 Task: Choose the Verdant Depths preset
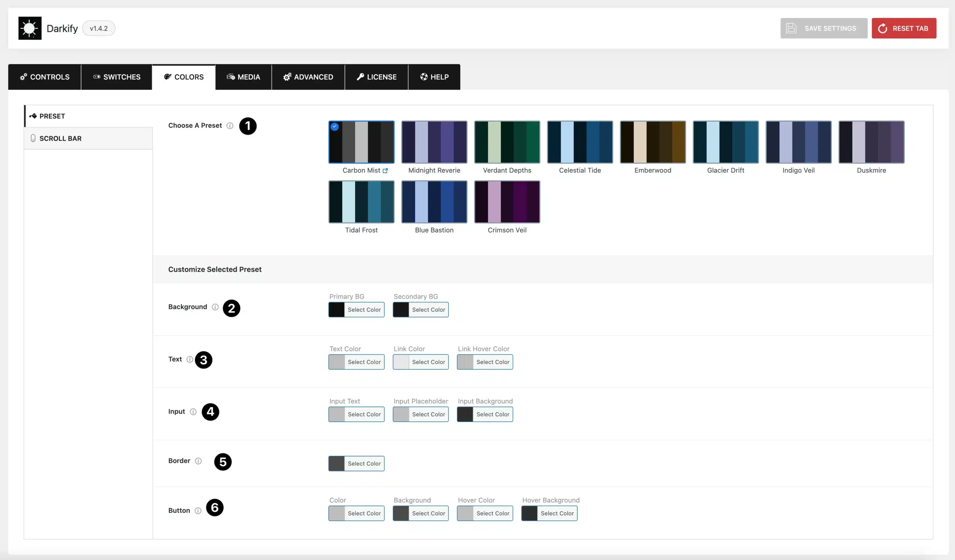507,142
